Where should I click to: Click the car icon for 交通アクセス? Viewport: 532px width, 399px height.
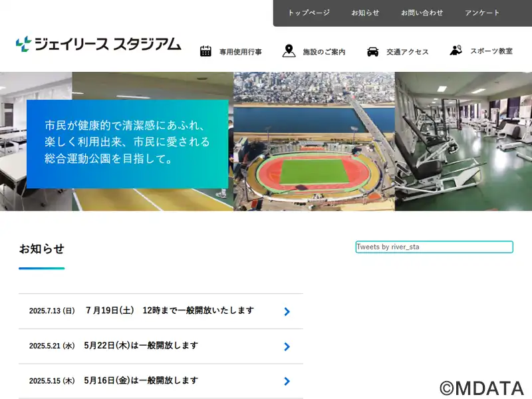(x=372, y=52)
